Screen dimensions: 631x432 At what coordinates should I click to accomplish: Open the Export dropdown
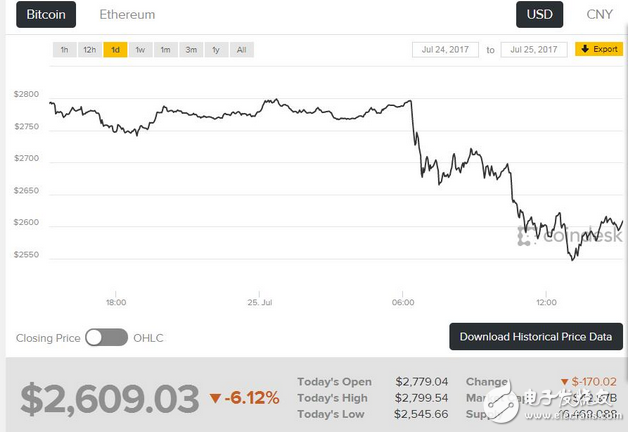[599, 49]
